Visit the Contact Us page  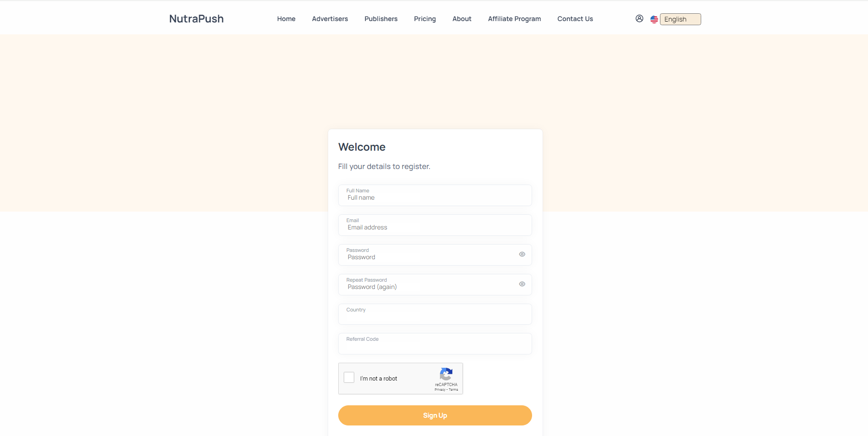(x=575, y=19)
